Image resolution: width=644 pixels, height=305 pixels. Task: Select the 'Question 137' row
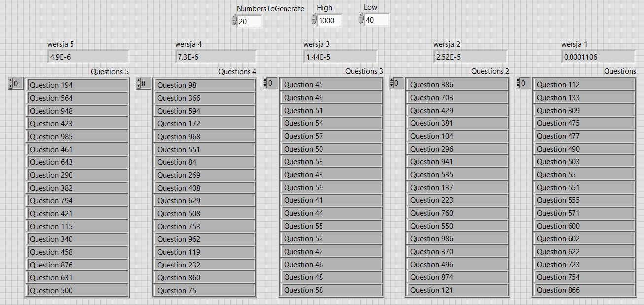tap(458, 187)
